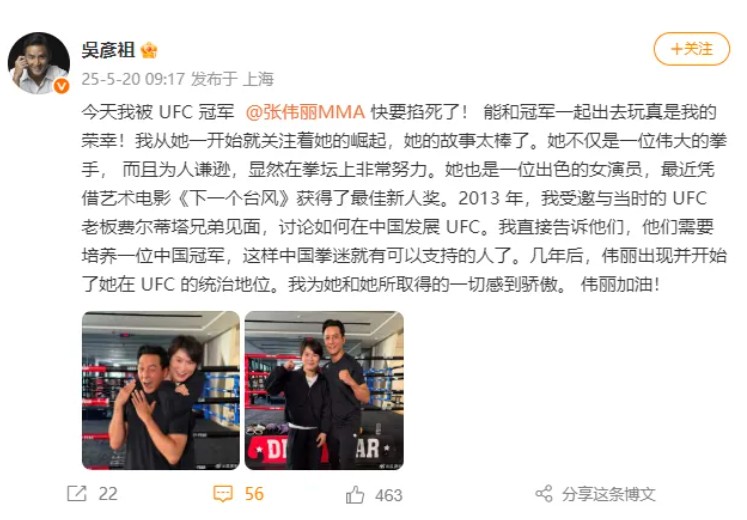This screenshot has height=520, width=747.
Task: Open the second photo of two posing fists
Action: [x=324, y=390]
